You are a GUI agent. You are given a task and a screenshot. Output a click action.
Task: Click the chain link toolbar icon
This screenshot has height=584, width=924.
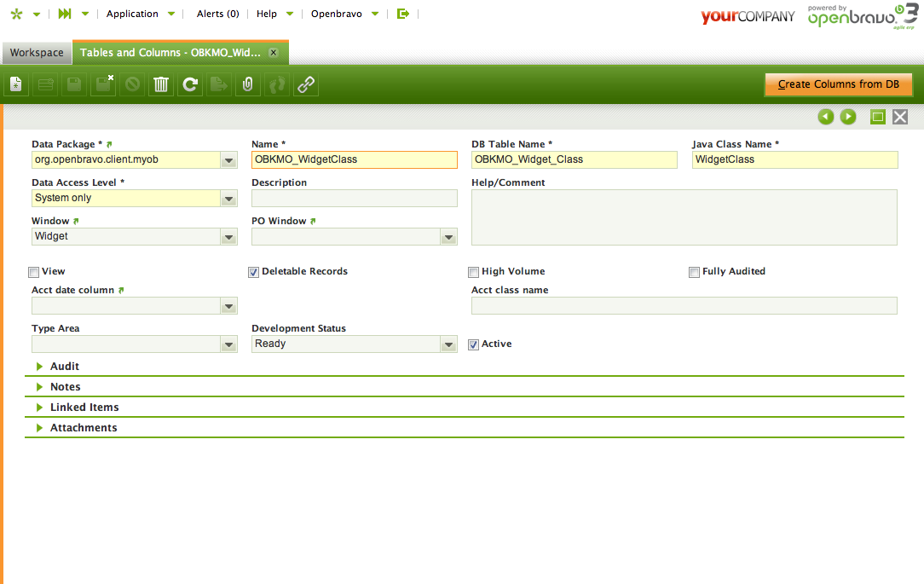pyautogui.click(x=306, y=84)
